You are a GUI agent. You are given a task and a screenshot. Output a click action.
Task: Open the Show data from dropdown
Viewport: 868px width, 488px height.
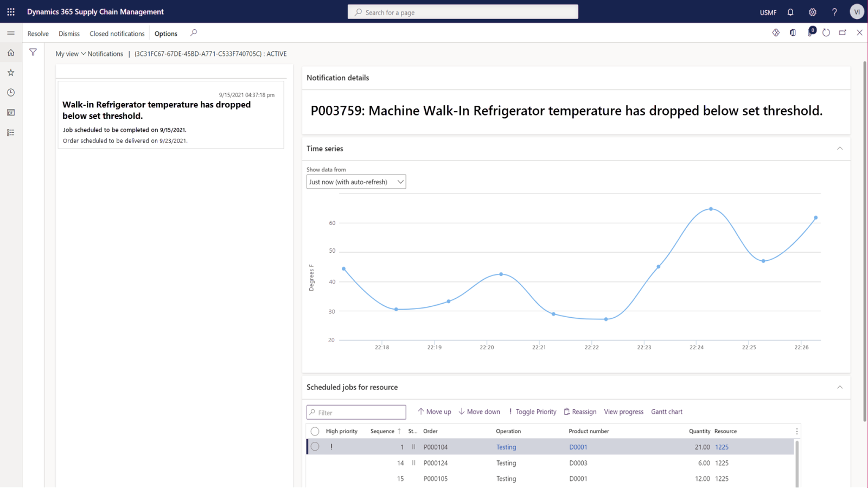356,182
